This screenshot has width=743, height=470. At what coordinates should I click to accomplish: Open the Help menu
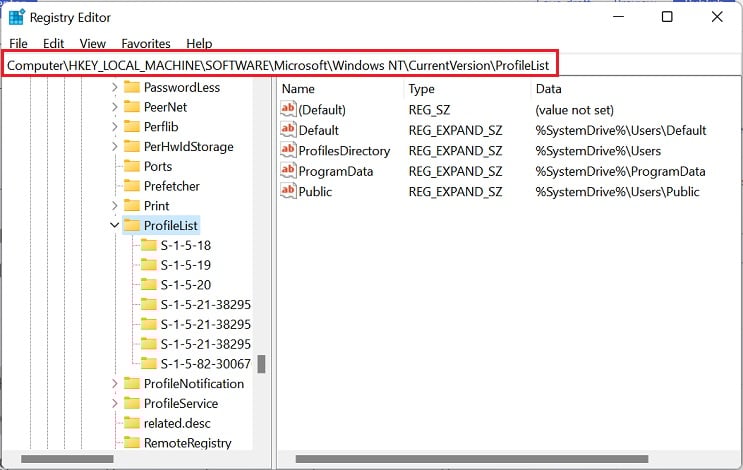[x=199, y=44]
